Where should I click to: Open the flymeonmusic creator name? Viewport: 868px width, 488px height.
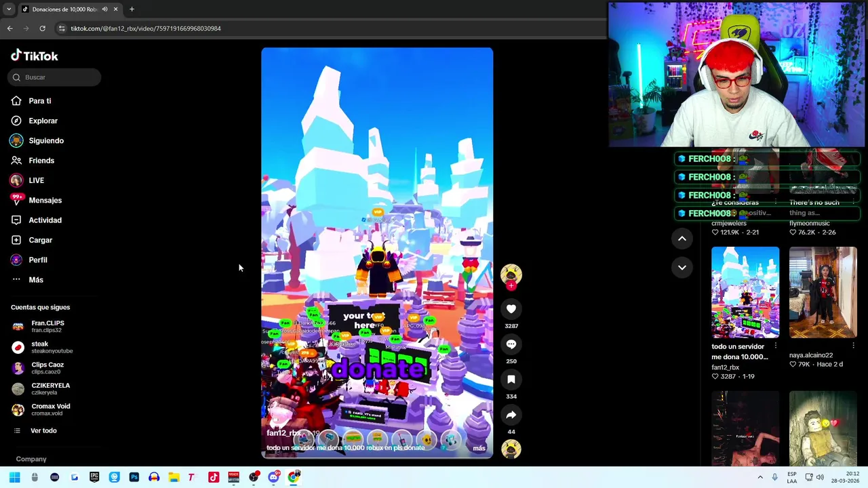[810, 223]
